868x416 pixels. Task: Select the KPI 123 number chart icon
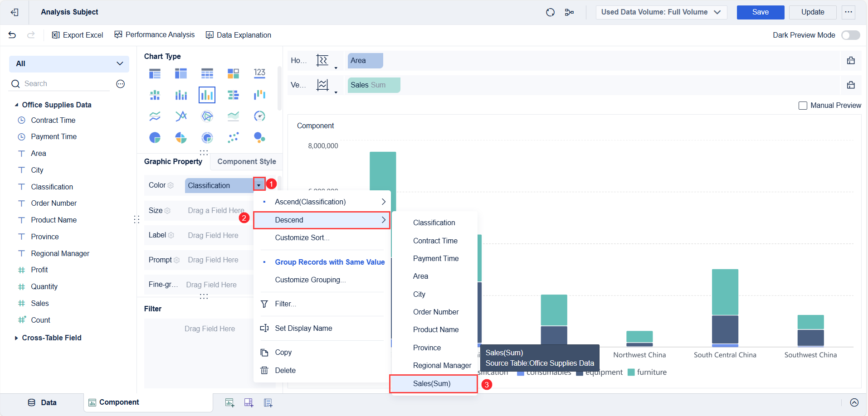pyautogui.click(x=259, y=73)
